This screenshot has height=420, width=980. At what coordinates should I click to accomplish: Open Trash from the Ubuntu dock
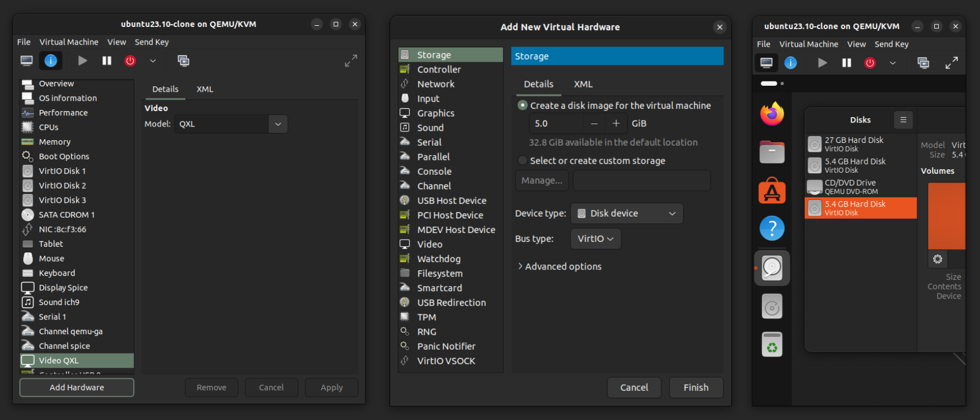click(772, 345)
